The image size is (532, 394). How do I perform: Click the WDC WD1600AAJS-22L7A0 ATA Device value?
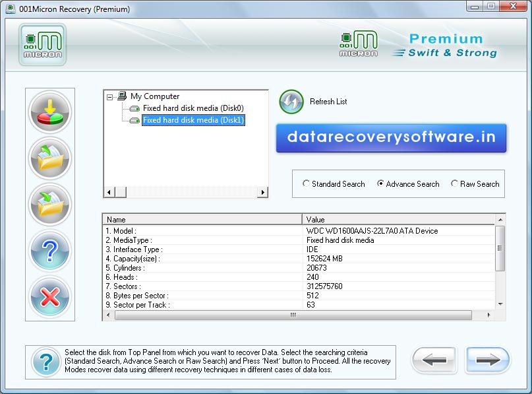coord(372,230)
